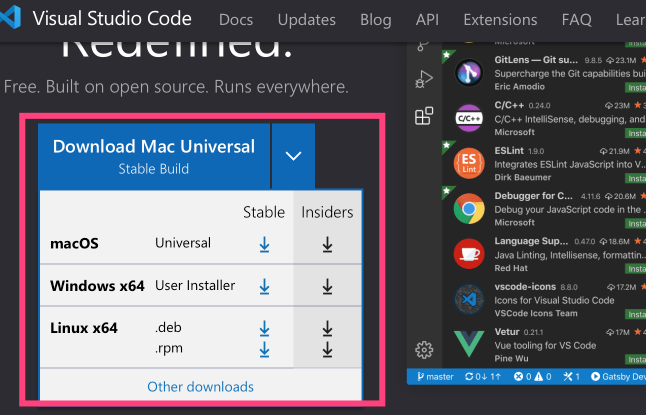
Task: Click the 'User Installer' text
Action: (195, 285)
